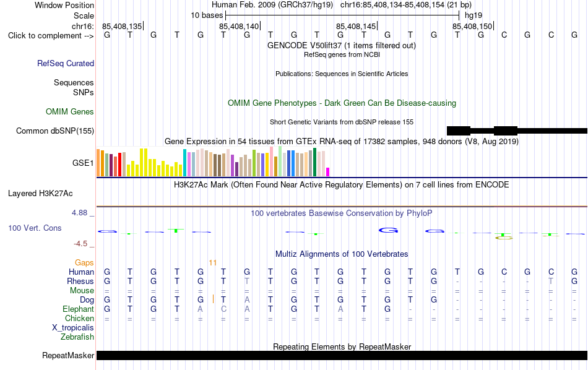Open the OMIM Genes track label

click(70, 112)
